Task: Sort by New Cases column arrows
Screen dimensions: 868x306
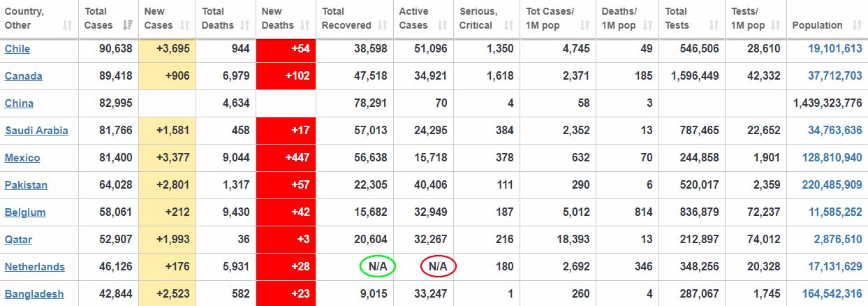Action: pos(185,25)
